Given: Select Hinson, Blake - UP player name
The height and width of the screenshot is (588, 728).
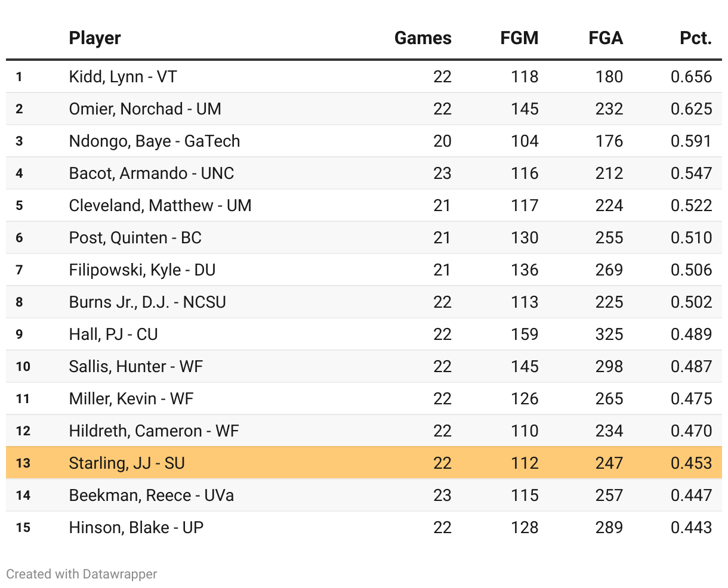Looking at the screenshot, I should pos(136,528).
